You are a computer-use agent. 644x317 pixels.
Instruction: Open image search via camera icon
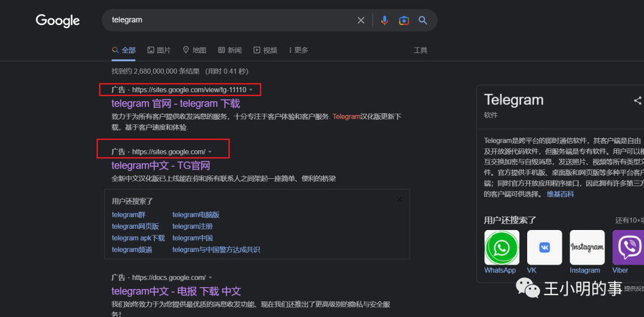coord(404,20)
